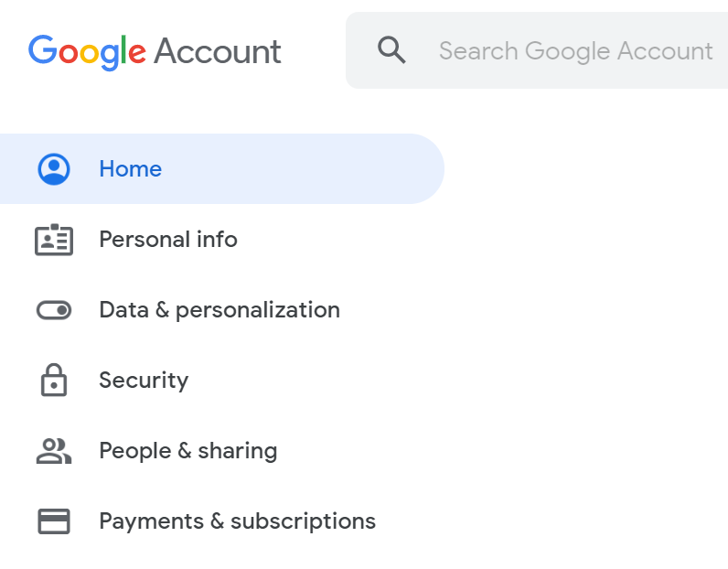Viewport: 728px width, 569px height.
Task: Select the Security menu label
Action: click(144, 381)
